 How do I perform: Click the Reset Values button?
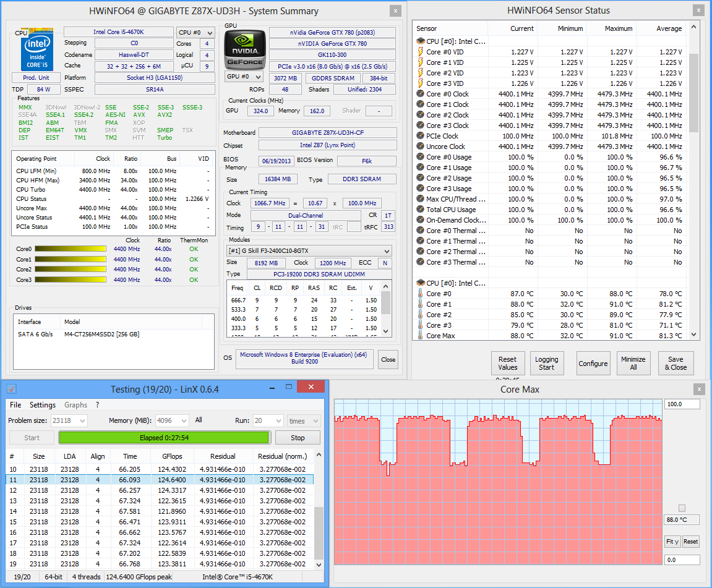(x=508, y=364)
